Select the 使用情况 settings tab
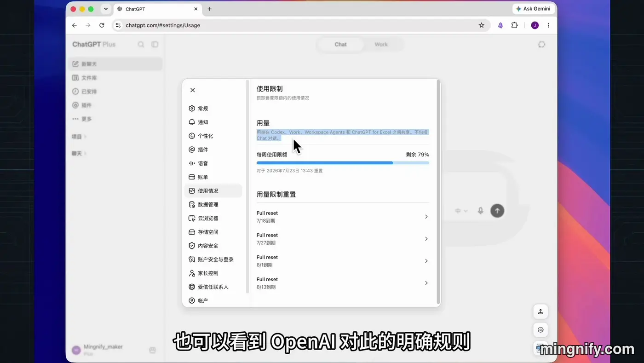 point(213,191)
